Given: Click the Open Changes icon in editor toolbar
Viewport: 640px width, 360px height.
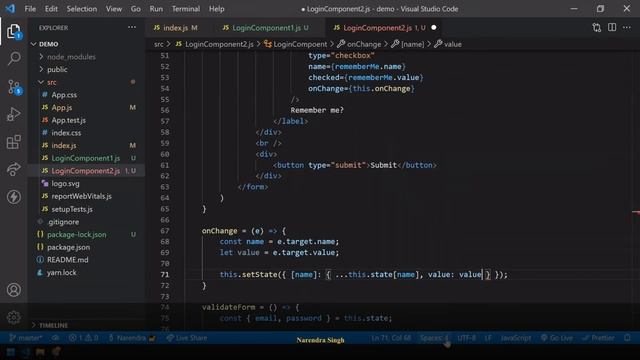Looking at the screenshot, I should 597,28.
